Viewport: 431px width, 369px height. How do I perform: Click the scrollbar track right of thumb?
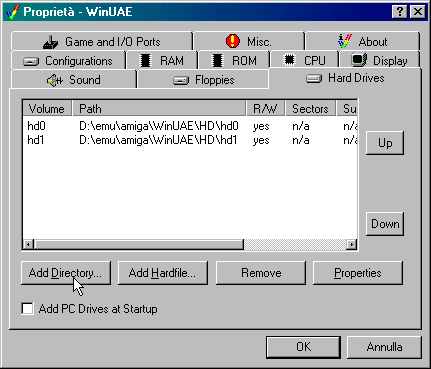pos(295,244)
